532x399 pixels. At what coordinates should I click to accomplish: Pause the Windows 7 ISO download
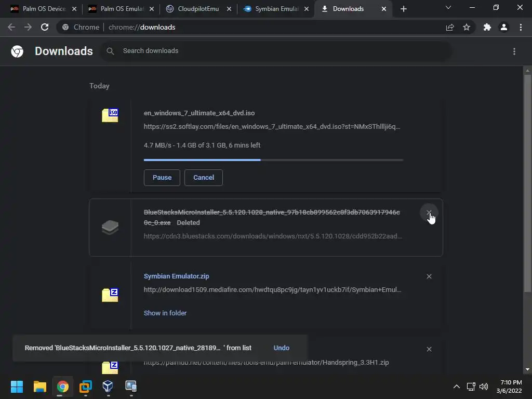pos(162,178)
